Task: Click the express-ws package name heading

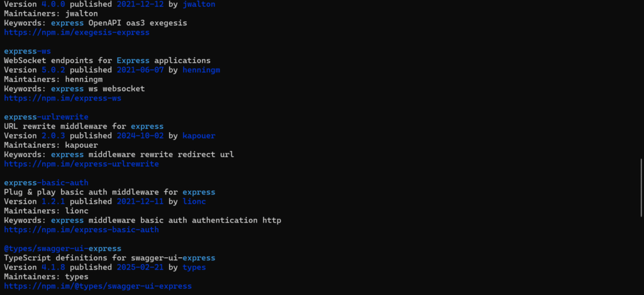Action: click(27, 51)
